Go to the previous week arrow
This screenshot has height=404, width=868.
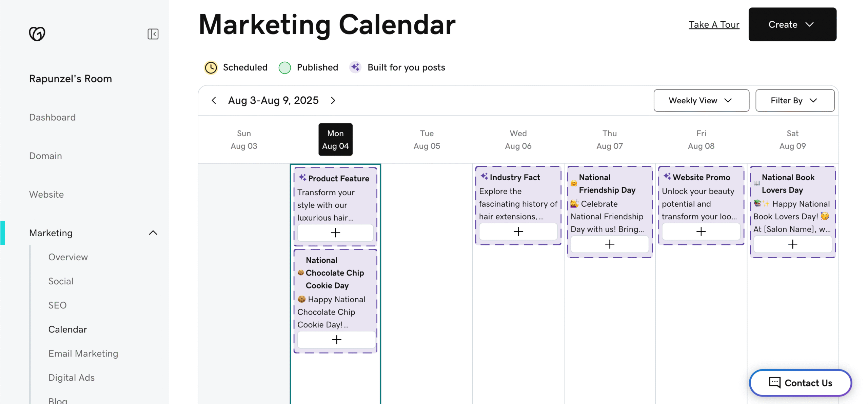click(214, 100)
